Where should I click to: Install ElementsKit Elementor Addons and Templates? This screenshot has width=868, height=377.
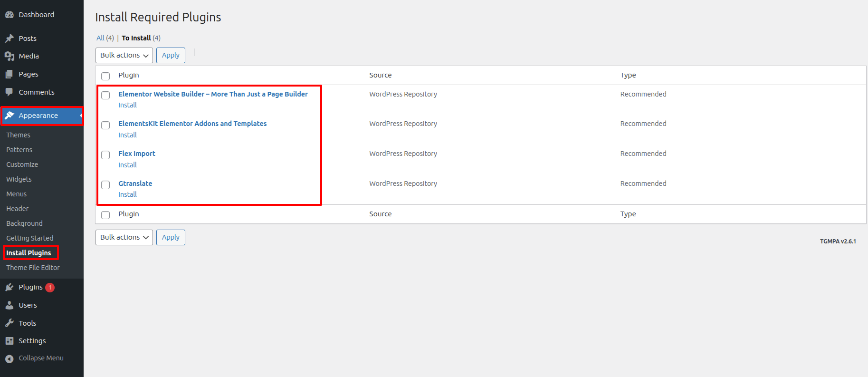[x=127, y=135]
